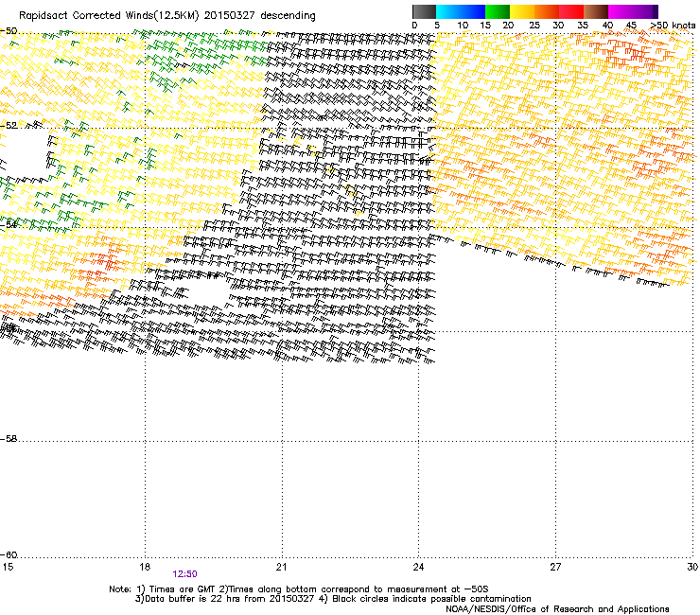The width and height of the screenshot is (700, 615).
Task: Click longitude axis label '24'
Action: coord(418,567)
